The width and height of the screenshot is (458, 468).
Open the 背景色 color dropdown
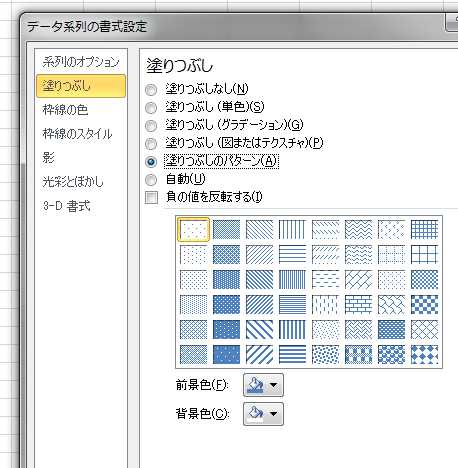(x=263, y=414)
